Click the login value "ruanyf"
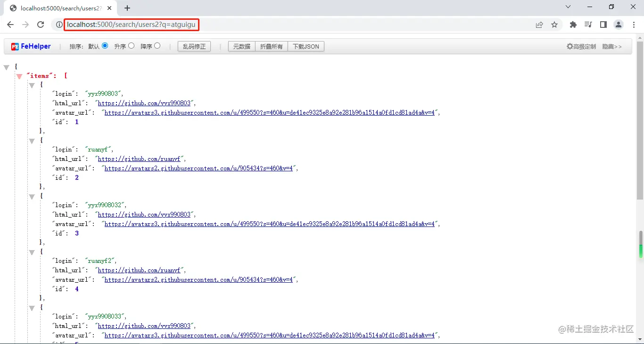Screen dimensions: 644x344 98,150
